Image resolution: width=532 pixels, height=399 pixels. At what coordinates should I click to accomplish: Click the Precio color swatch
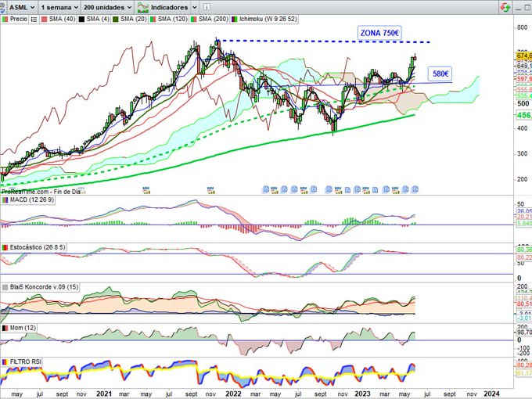pos(5,20)
